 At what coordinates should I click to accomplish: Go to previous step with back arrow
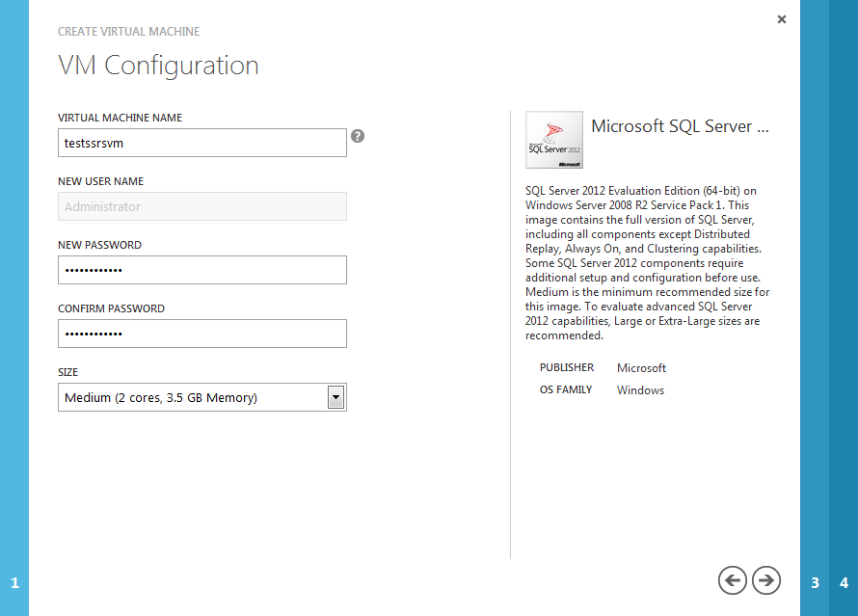tap(732, 580)
